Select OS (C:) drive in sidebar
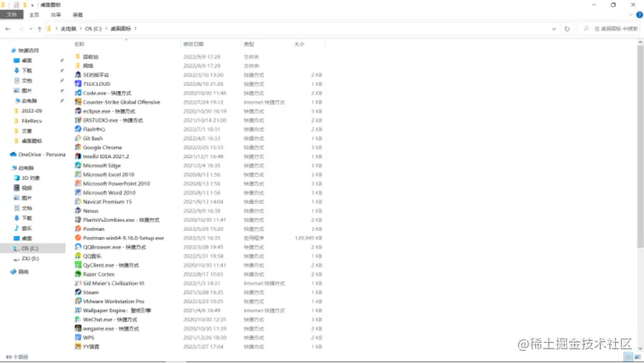 [x=33, y=248]
